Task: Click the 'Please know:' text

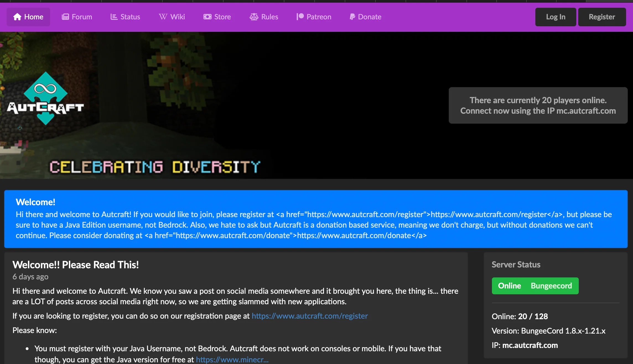Action: (x=35, y=330)
